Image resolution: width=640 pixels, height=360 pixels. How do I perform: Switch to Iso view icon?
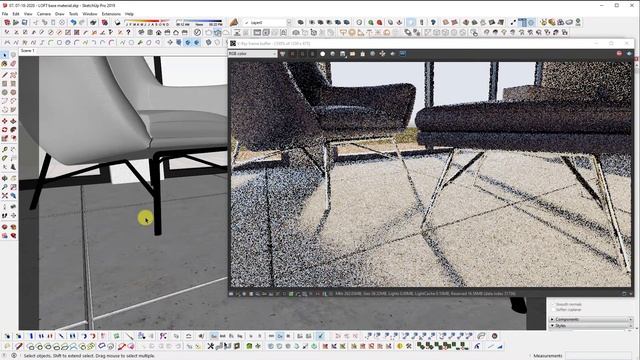pos(141,32)
